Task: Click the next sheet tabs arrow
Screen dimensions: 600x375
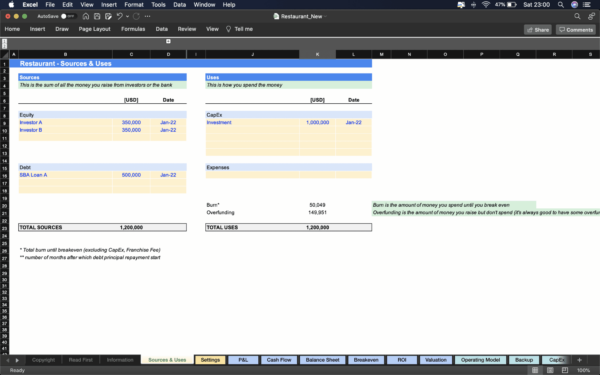Action: pos(17,360)
